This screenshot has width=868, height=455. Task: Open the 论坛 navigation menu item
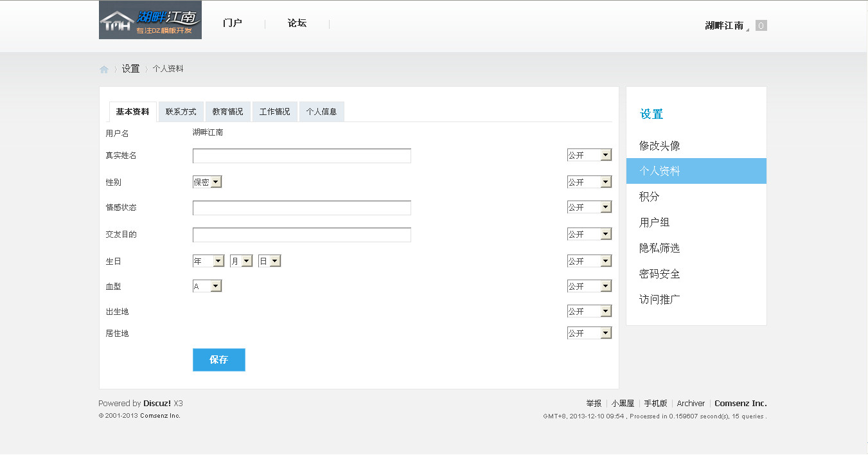coord(297,23)
